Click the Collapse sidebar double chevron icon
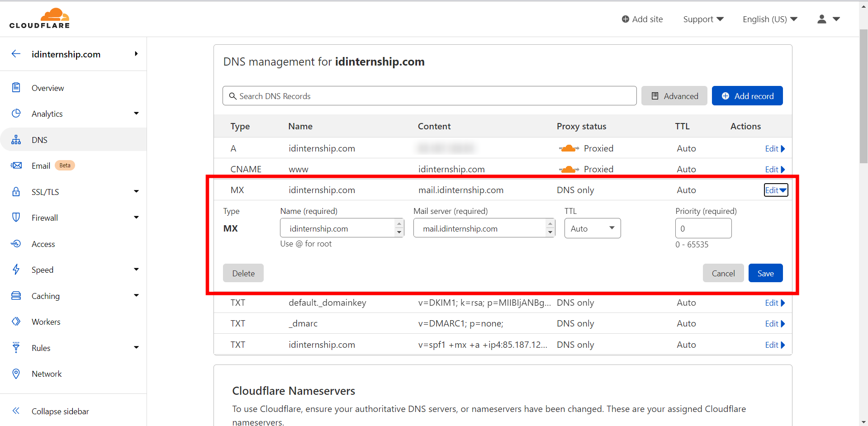The height and width of the screenshot is (426, 868). coord(16,411)
